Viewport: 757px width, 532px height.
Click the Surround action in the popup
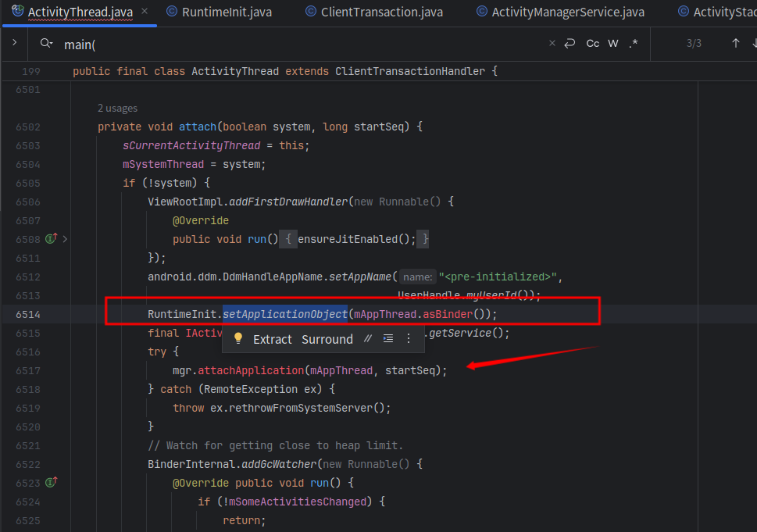pos(327,338)
